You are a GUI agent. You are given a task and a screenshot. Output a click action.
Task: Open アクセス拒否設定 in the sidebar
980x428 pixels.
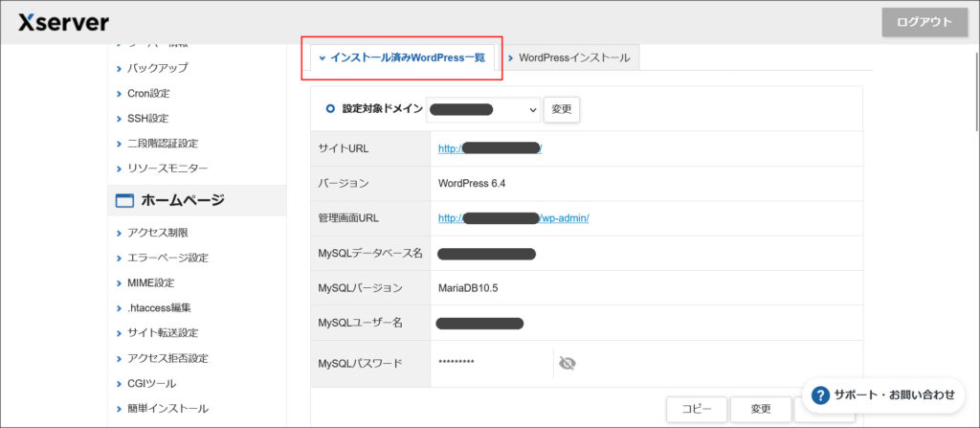coord(167,358)
